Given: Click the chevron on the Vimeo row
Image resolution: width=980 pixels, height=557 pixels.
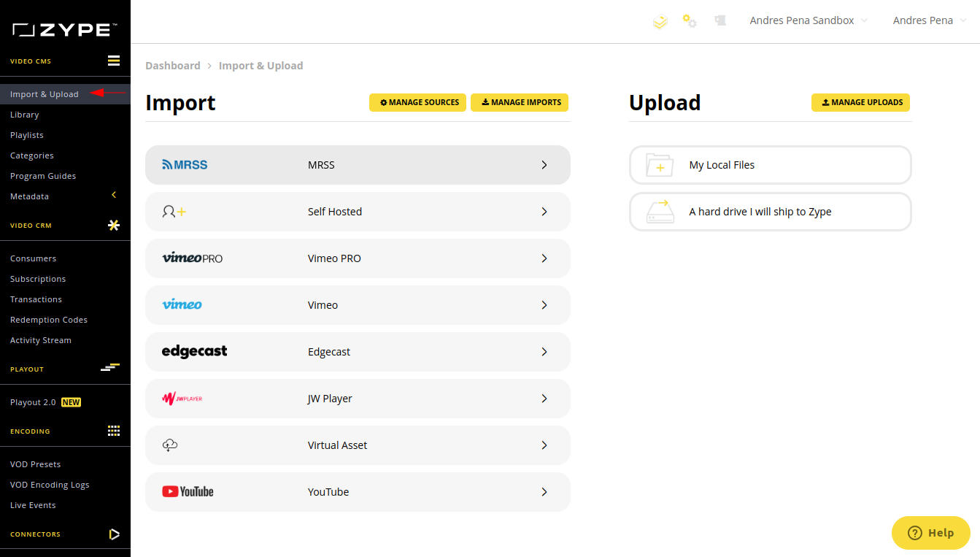Looking at the screenshot, I should tap(544, 305).
